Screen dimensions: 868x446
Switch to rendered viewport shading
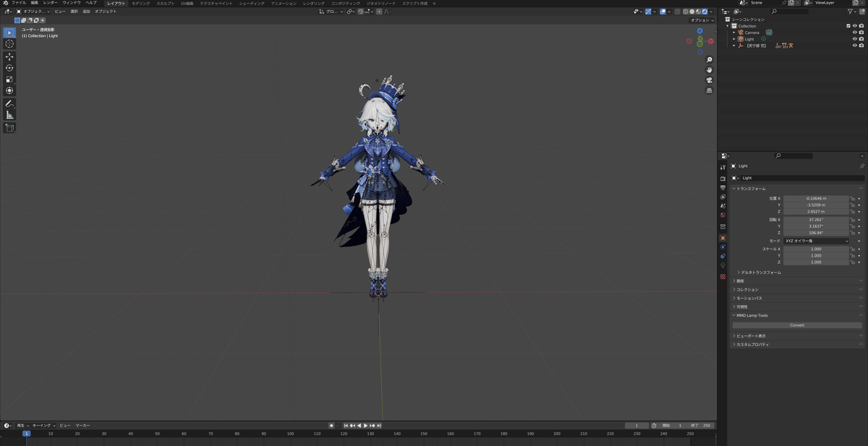704,12
